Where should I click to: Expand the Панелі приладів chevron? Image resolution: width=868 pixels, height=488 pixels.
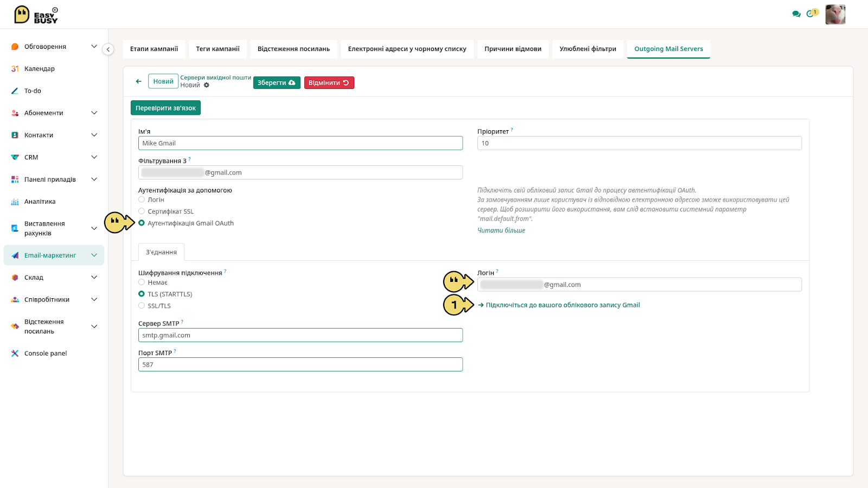tap(94, 179)
